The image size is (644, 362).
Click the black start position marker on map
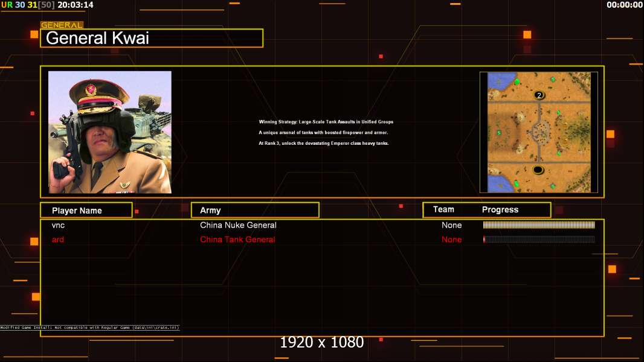[538, 170]
